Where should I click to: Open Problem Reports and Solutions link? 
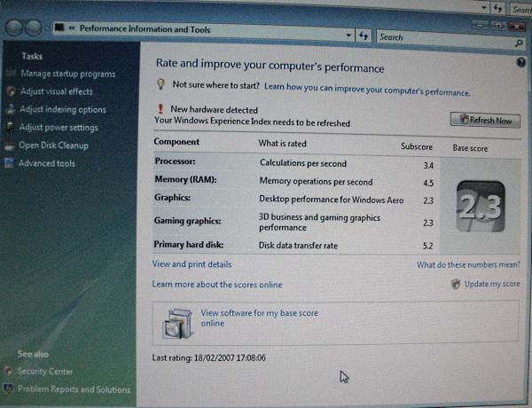point(74,389)
